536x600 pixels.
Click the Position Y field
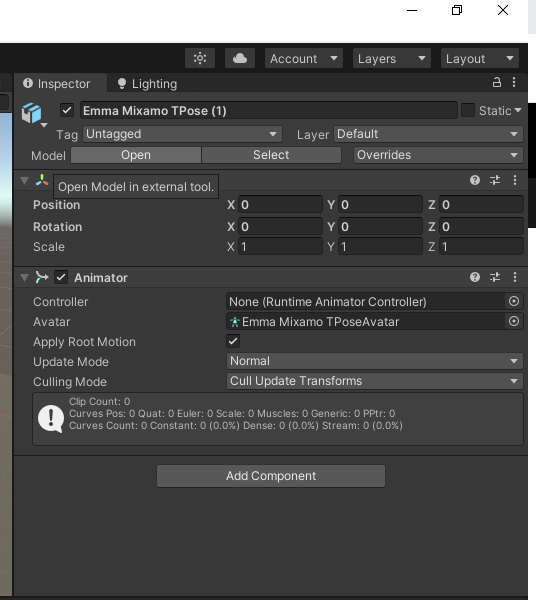coord(380,205)
